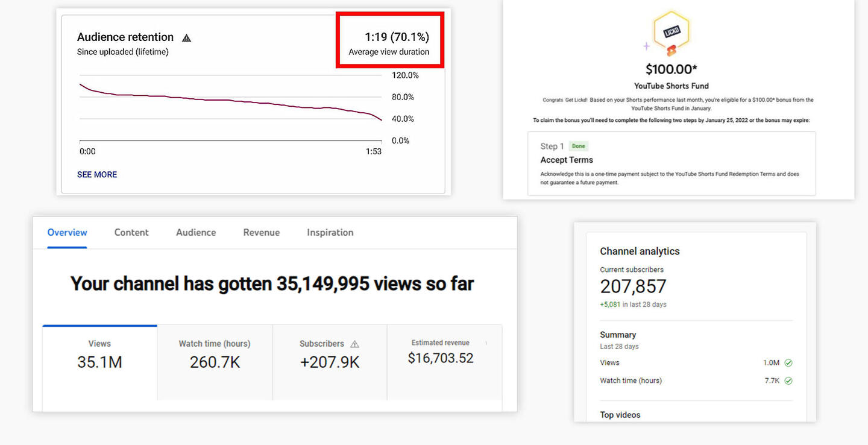Select the Audience tab

click(196, 232)
